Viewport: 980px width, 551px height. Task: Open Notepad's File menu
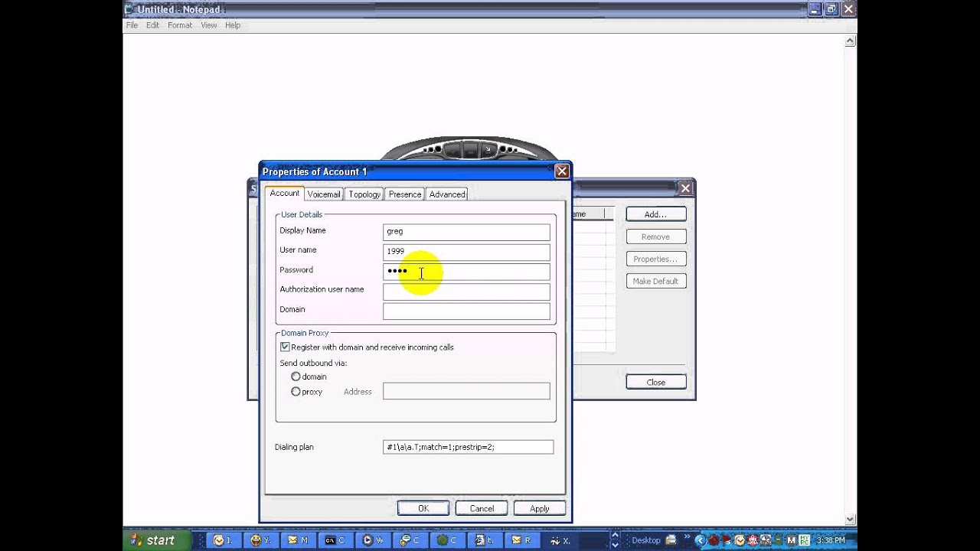132,25
